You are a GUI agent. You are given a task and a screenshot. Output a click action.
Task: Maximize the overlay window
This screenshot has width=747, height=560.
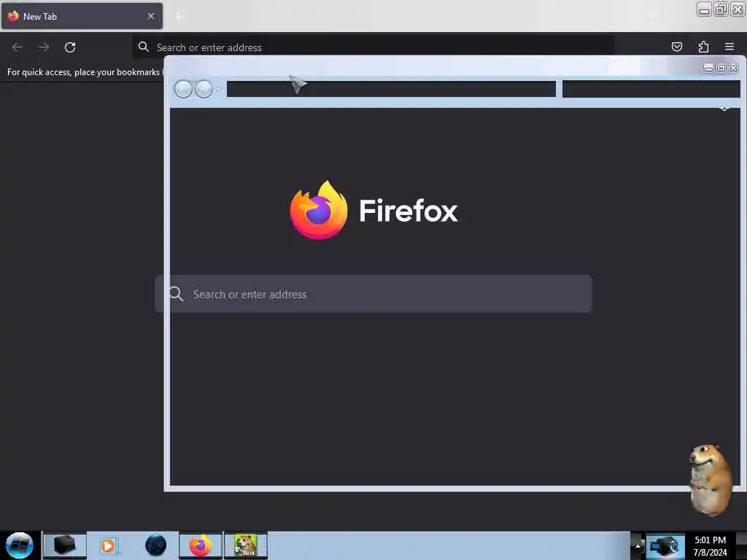(x=721, y=69)
